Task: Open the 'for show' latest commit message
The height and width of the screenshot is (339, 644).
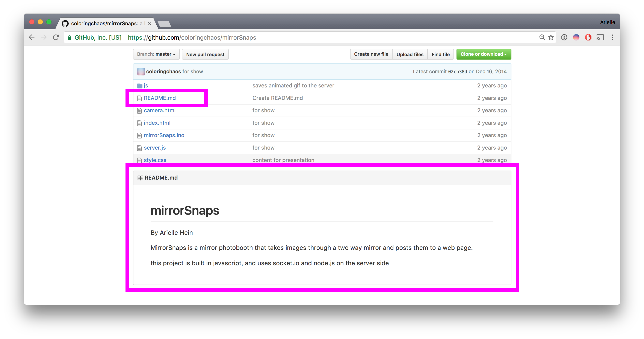Action: click(x=192, y=71)
